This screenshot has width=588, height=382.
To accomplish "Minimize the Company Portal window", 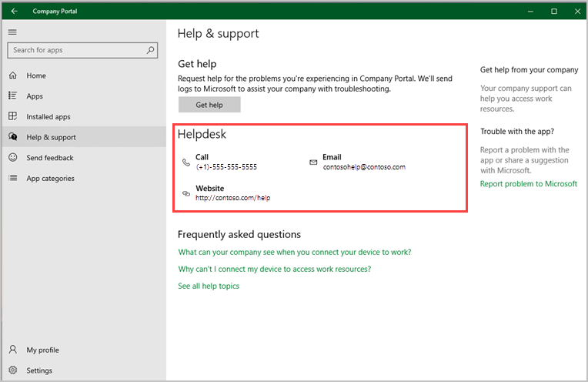I will pyautogui.click(x=530, y=12).
